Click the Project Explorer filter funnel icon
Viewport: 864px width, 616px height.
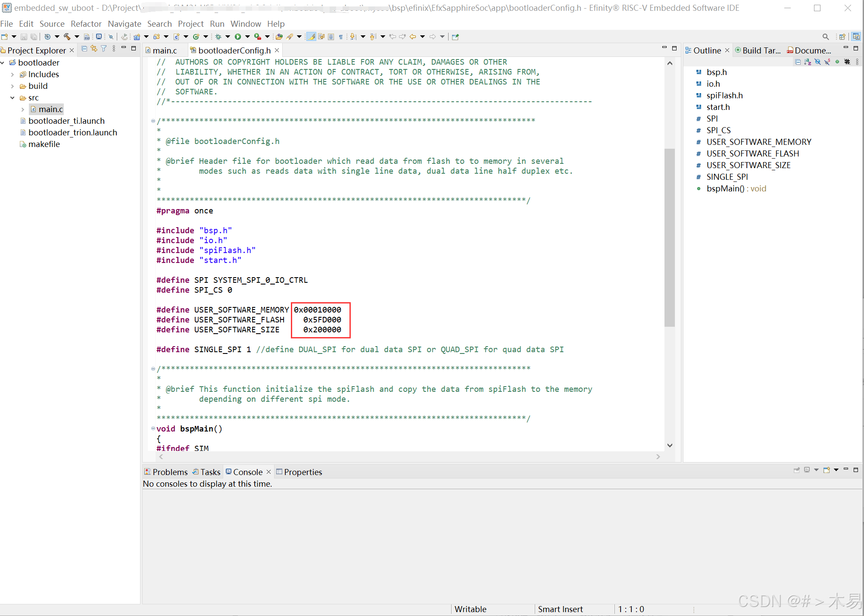click(x=104, y=49)
